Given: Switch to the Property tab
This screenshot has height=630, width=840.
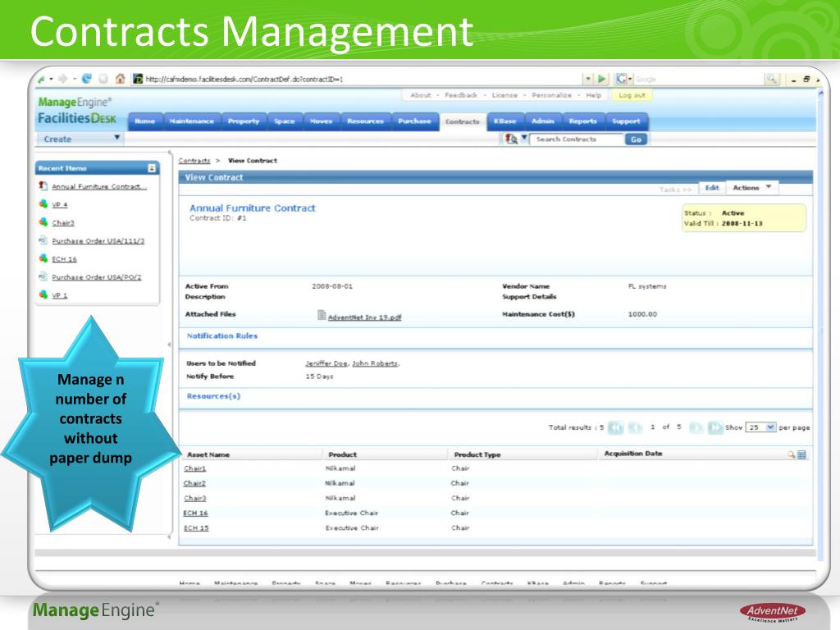Looking at the screenshot, I should [244, 121].
